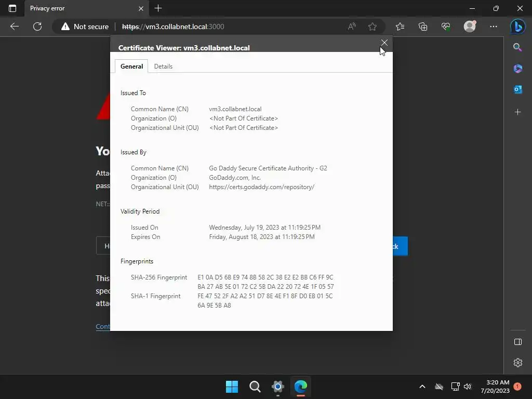This screenshot has width=532, height=399.
Task: Click the cloud sync tray icon
Action: coord(438,387)
